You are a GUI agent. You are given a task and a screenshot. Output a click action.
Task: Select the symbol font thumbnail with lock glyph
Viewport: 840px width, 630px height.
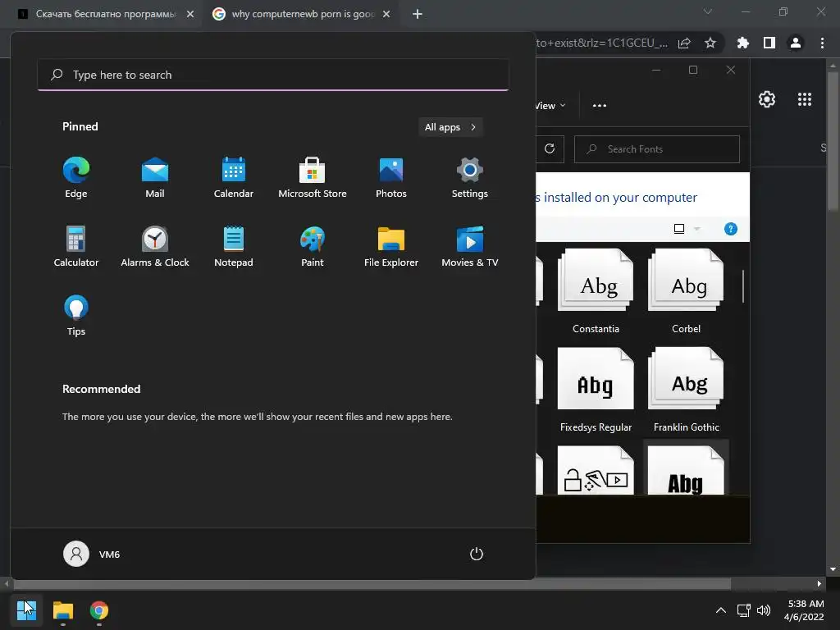pos(596,470)
